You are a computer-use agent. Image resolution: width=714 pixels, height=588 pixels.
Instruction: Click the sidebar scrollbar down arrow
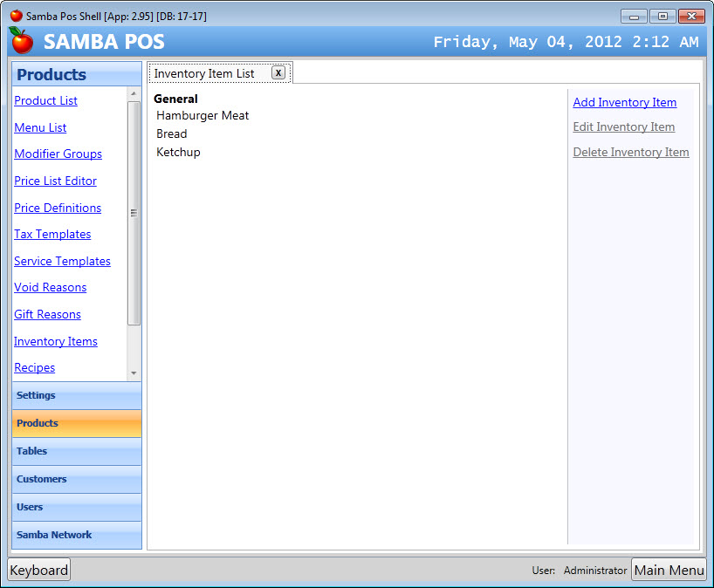(134, 373)
